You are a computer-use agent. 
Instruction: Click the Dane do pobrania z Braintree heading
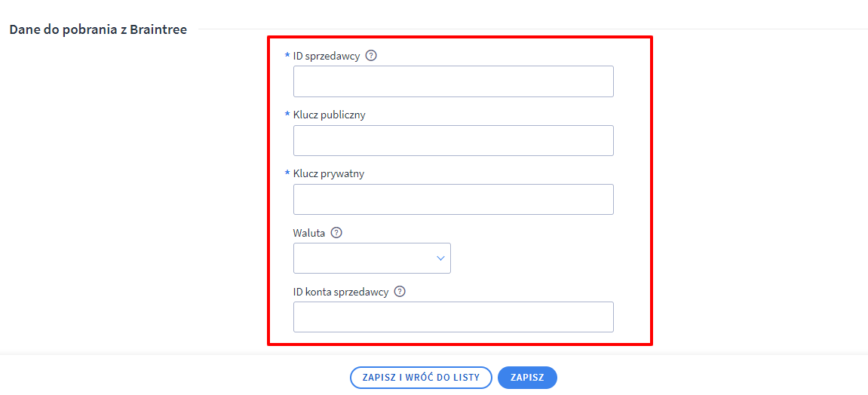[x=98, y=29]
